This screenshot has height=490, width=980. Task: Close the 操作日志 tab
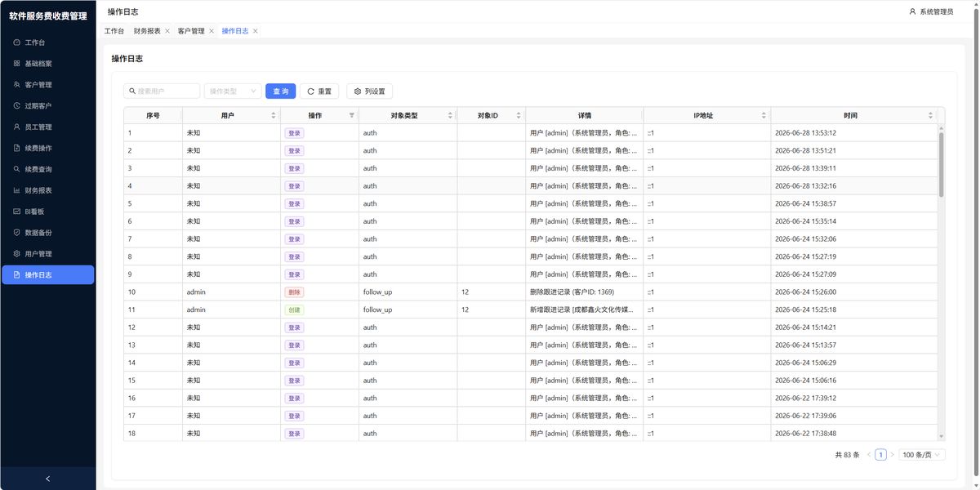(256, 31)
